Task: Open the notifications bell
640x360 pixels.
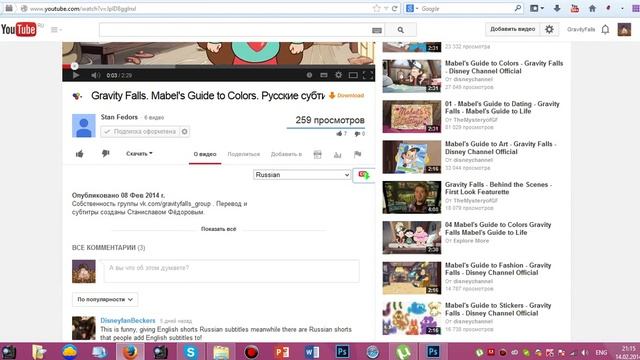Action: tap(605, 29)
